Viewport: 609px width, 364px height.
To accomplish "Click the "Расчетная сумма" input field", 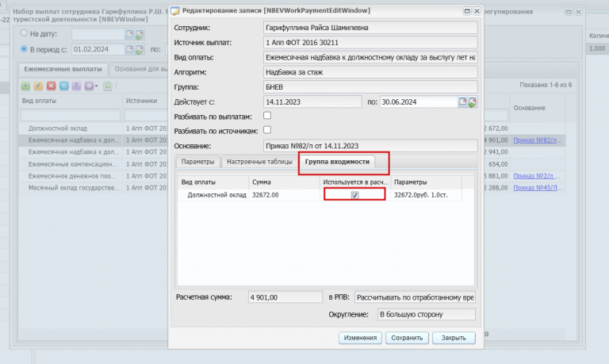I will [x=285, y=297].
